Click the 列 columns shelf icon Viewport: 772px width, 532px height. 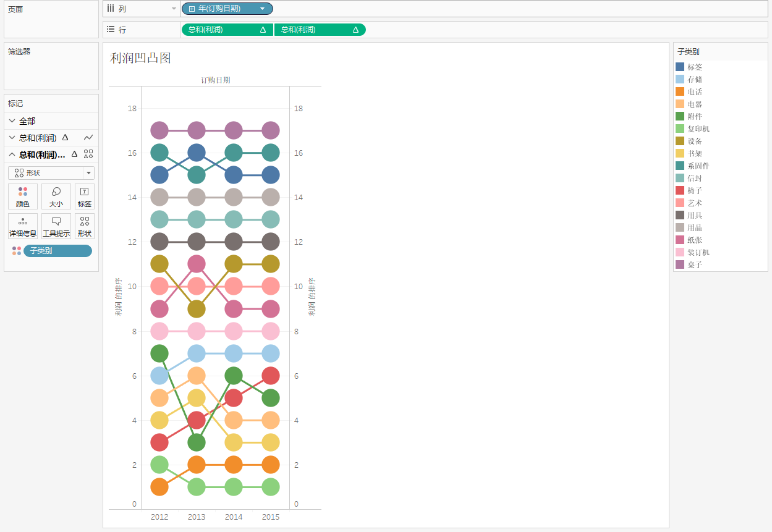[x=111, y=9]
